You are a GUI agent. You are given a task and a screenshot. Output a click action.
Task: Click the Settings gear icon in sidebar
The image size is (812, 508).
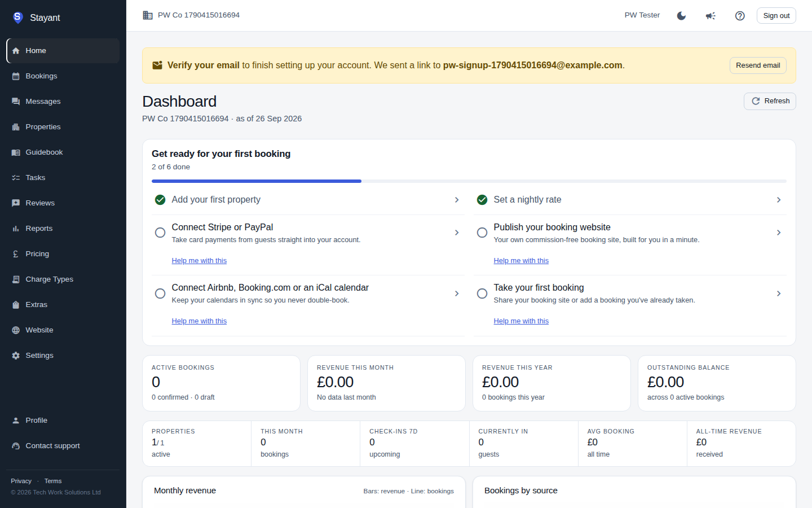pos(16,356)
